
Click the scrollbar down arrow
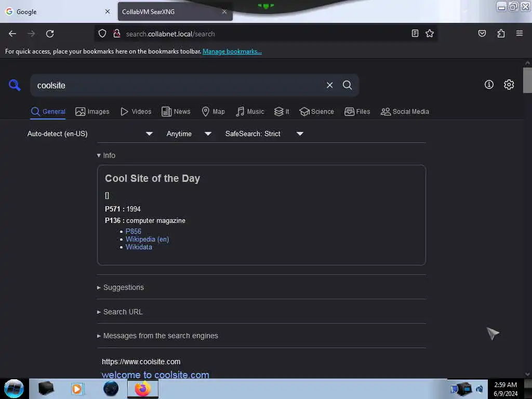(x=527, y=374)
